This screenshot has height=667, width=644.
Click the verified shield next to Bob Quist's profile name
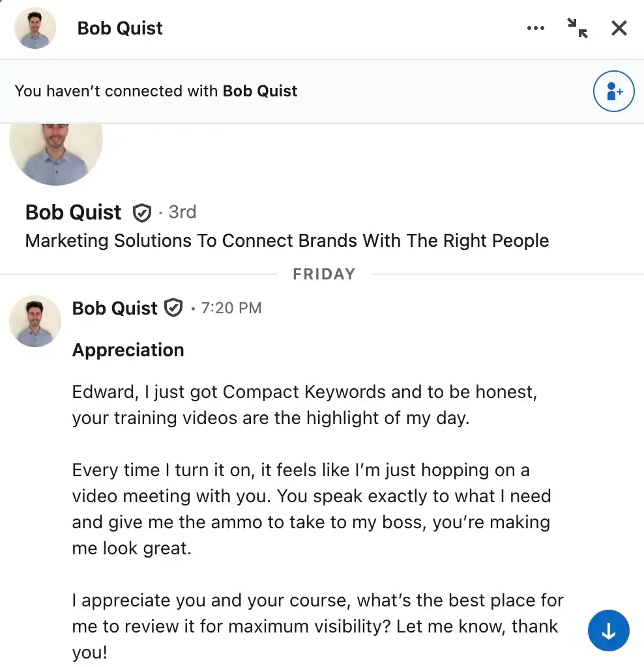pyautogui.click(x=141, y=213)
